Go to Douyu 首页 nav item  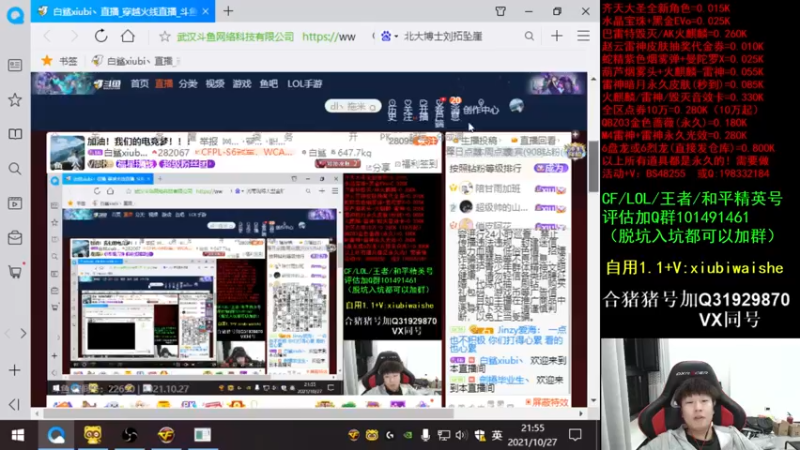[139, 84]
